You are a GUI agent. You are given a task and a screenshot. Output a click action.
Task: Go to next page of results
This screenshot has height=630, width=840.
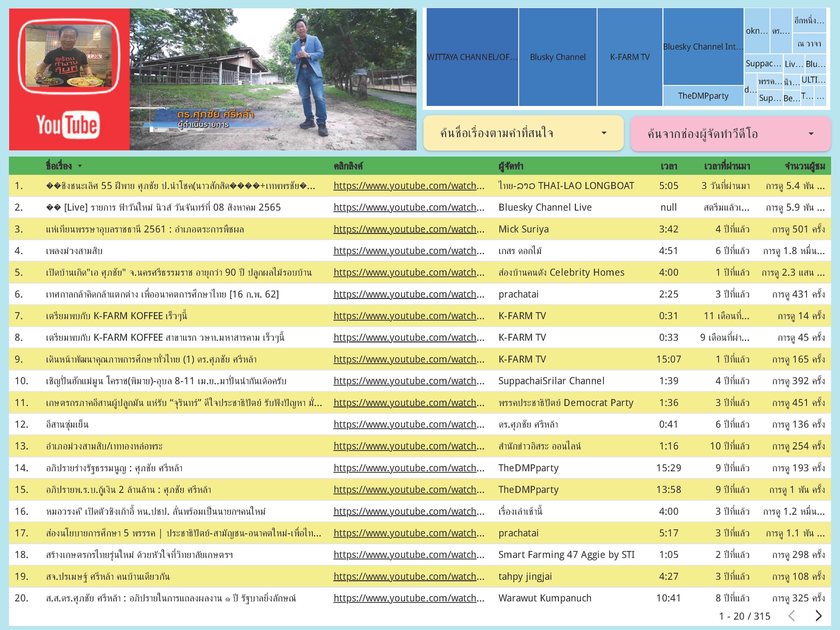(x=819, y=616)
